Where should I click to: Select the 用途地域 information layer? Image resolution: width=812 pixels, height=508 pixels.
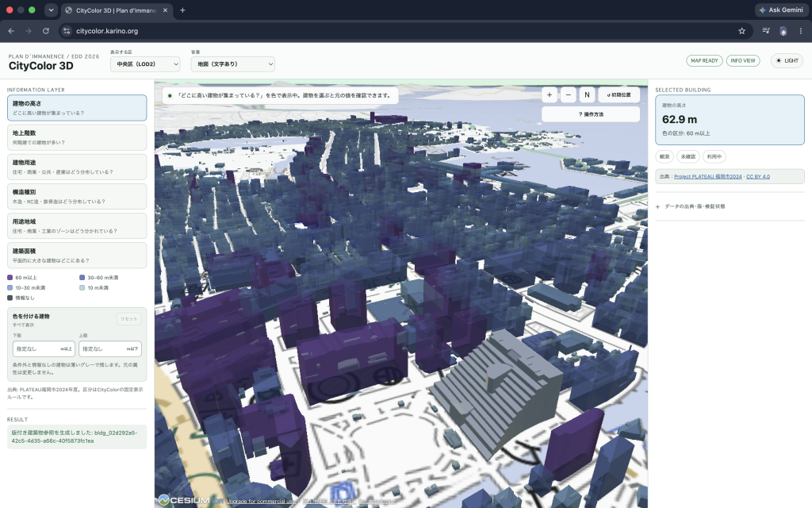pyautogui.click(x=77, y=226)
